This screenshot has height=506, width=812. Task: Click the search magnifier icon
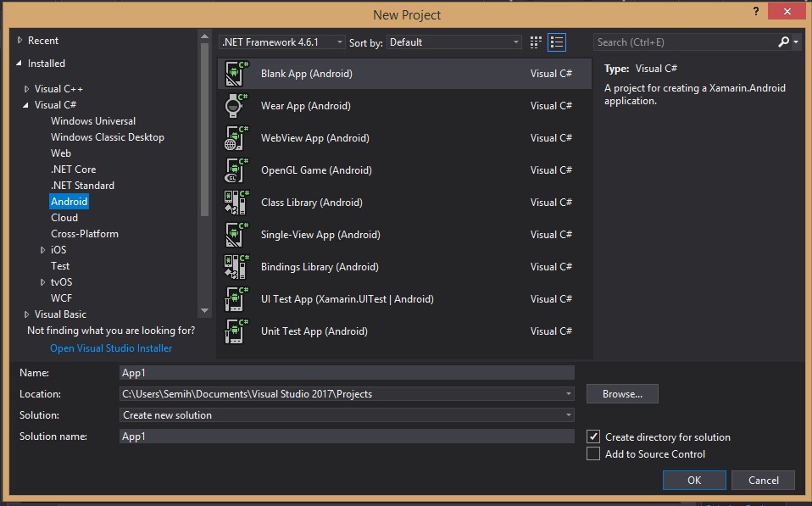783,42
